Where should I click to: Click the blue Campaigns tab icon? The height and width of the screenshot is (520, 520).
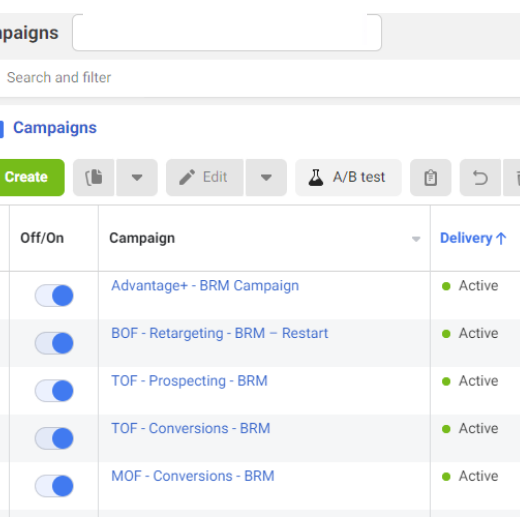pyautogui.click(x=2, y=129)
